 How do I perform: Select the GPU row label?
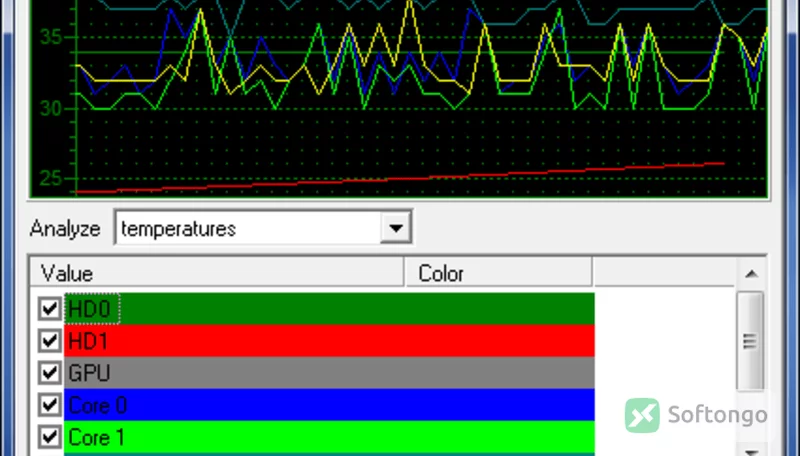tap(89, 373)
